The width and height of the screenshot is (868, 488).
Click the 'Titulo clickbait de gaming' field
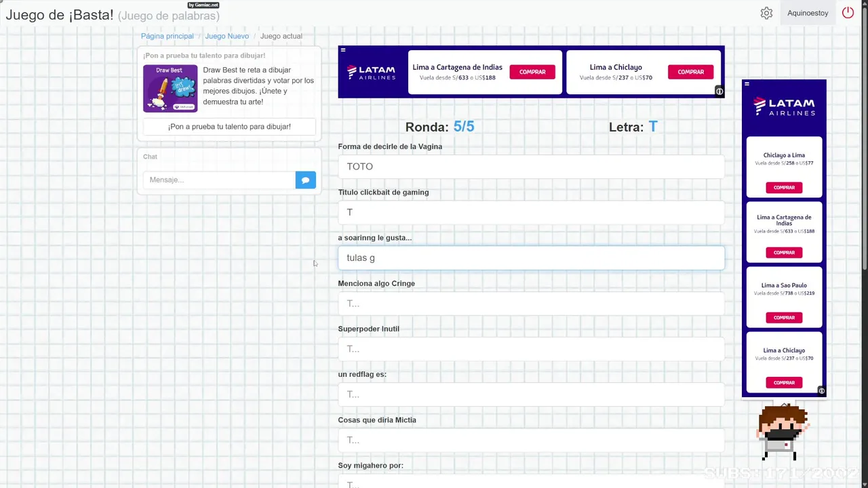[x=531, y=212]
